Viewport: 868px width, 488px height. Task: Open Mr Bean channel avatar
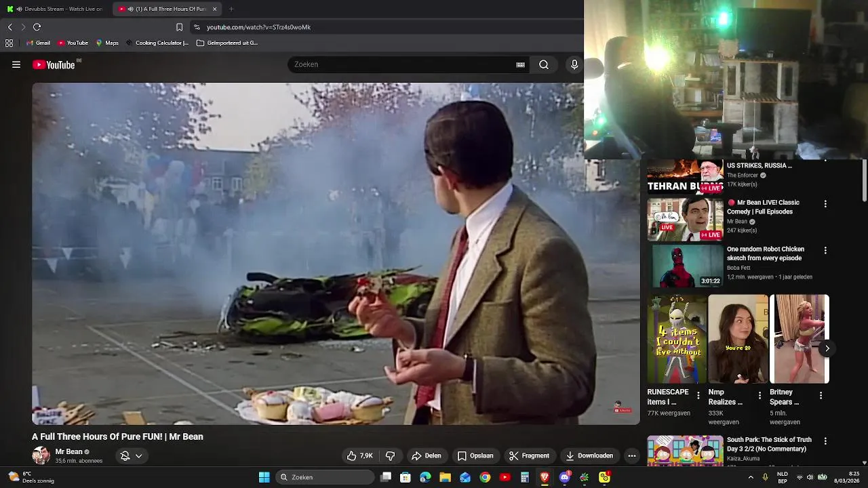[x=41, y=455]
